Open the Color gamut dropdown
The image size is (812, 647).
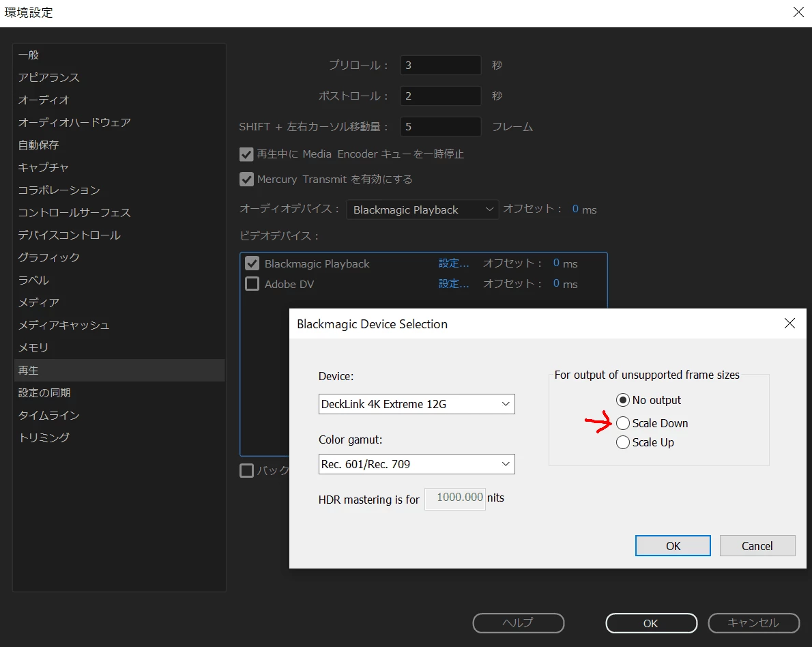416,464
